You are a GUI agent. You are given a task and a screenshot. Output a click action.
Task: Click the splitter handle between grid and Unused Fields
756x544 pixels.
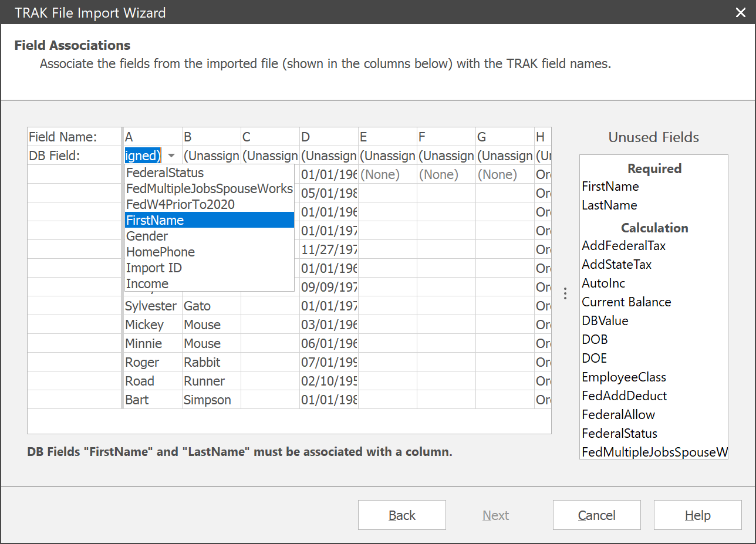click(x=565, y=292)
